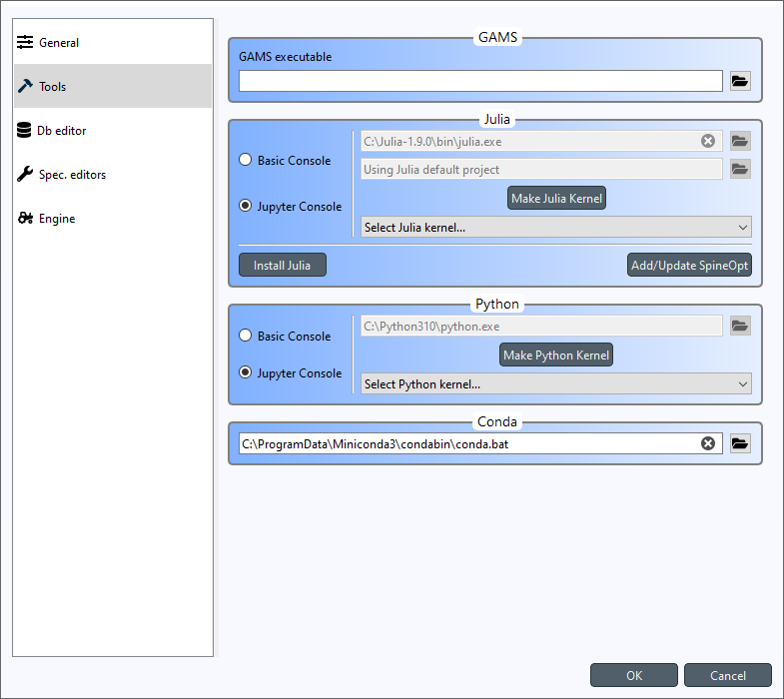The image size is (784, 699).
Task: Click the Engine tractor icon
Action: coord(25,218)
